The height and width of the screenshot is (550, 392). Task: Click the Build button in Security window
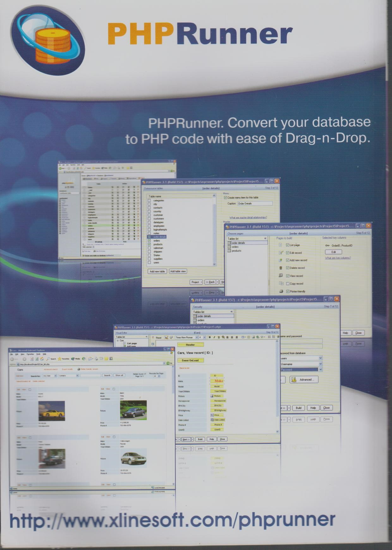point(298,408)
